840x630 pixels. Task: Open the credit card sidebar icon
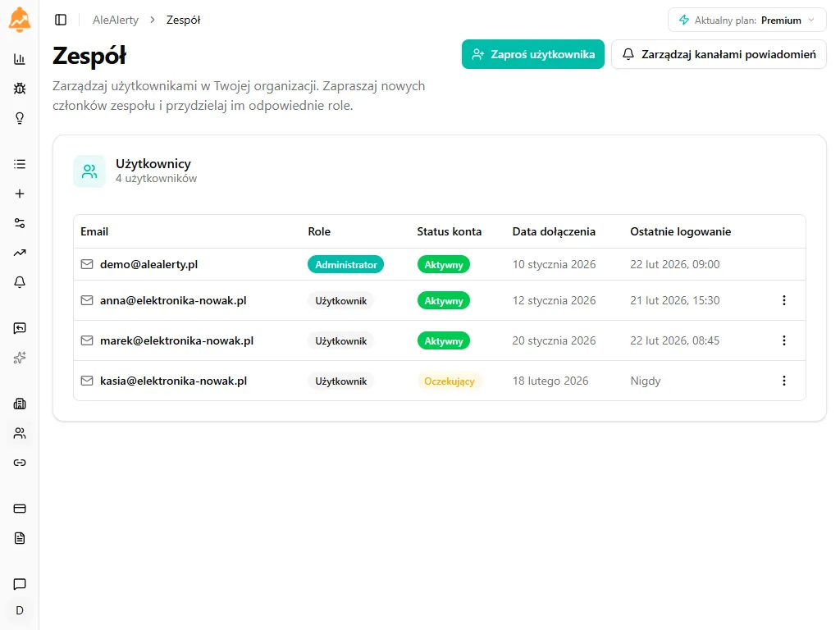tap(20, 509)
